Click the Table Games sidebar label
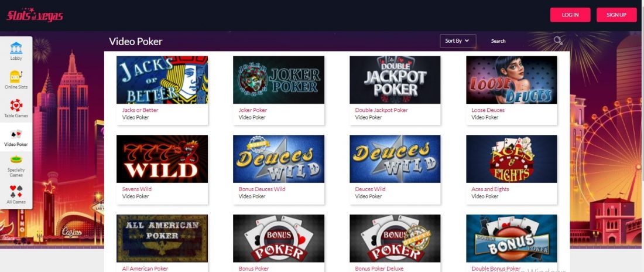The height and width of the screenshot is (272, 644). [x=16, y=116]
